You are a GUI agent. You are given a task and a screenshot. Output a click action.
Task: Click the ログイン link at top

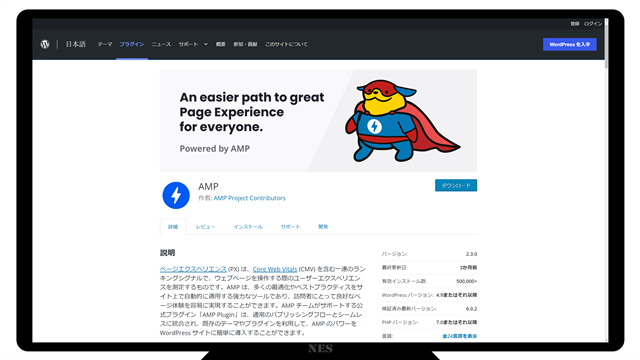point(593,24)
